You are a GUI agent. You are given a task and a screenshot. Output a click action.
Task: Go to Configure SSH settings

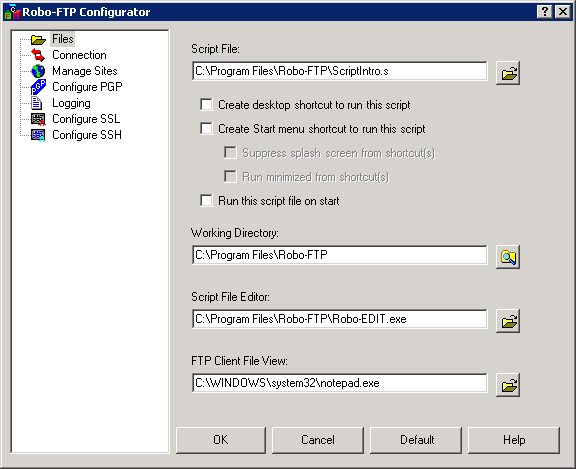(x=87, y=135)
